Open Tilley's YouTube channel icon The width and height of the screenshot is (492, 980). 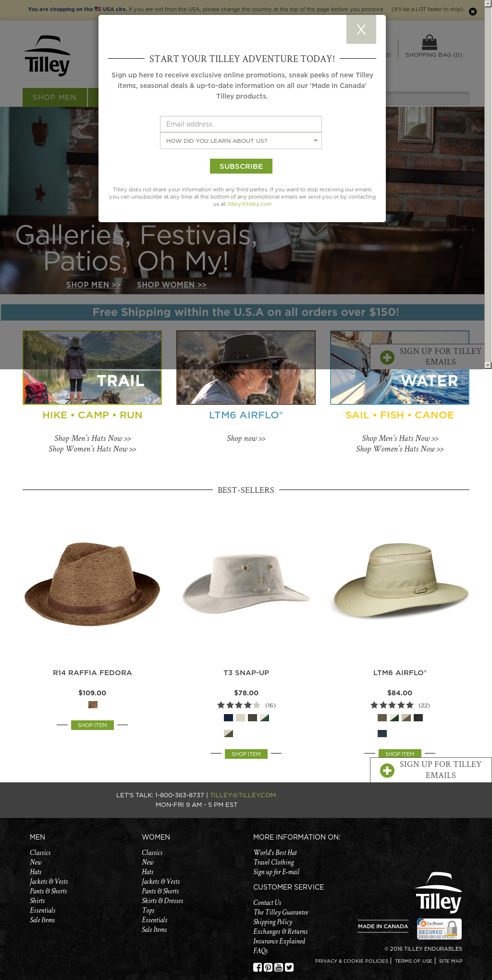[279, 967]
